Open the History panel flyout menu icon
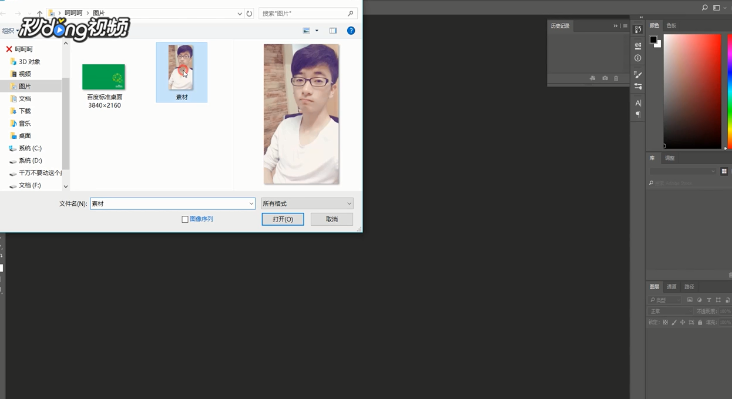732x399 pixels. pos(625,26)
